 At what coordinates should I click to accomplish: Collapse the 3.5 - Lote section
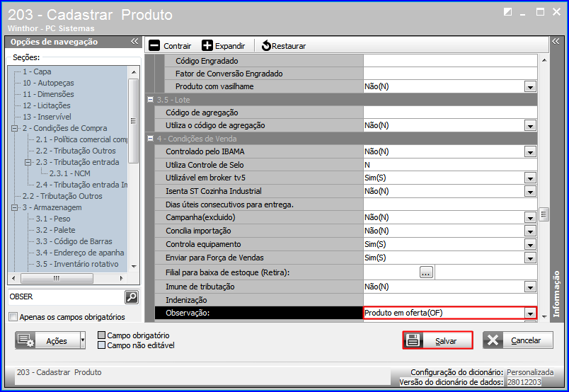(x=150, y=99)
